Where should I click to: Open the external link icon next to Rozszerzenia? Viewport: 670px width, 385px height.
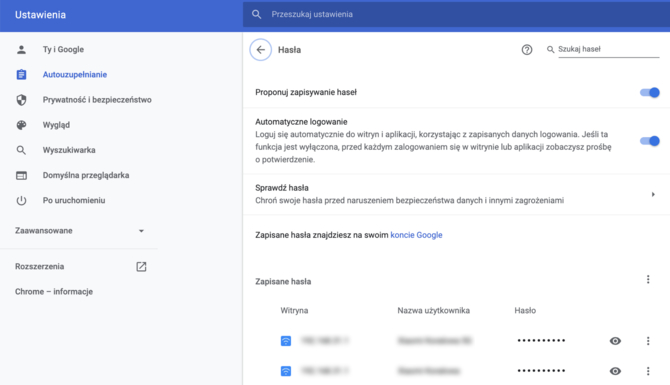click(x=141, y=267)
